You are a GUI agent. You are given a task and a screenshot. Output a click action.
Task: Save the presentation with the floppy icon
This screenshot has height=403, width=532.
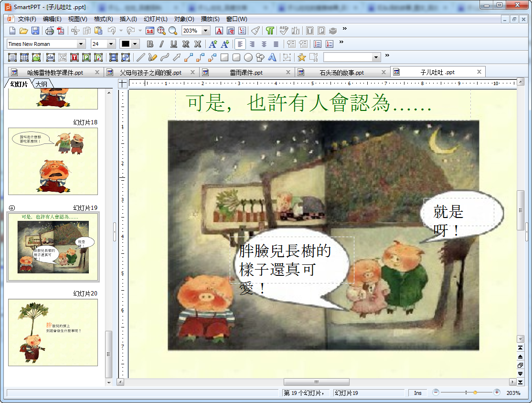(35, 31)
